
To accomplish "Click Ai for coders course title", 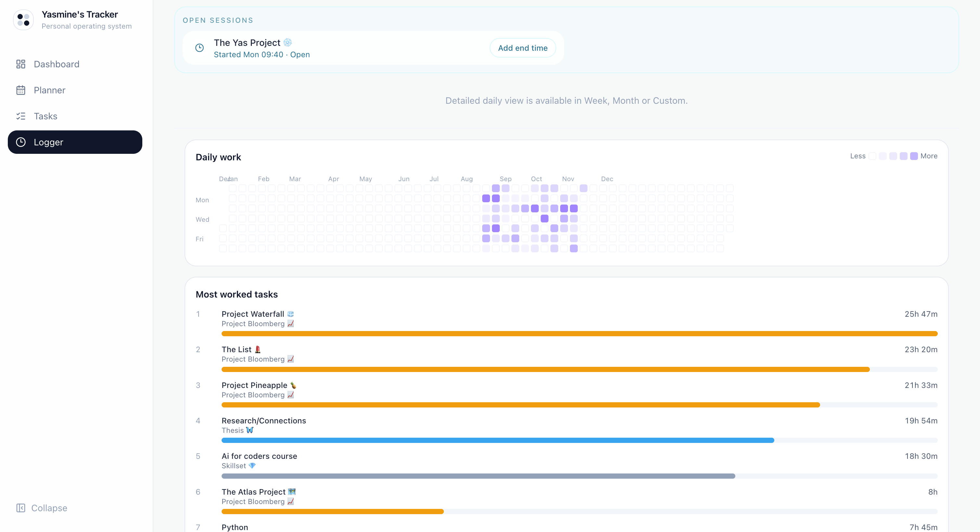I will pos(259,456).
